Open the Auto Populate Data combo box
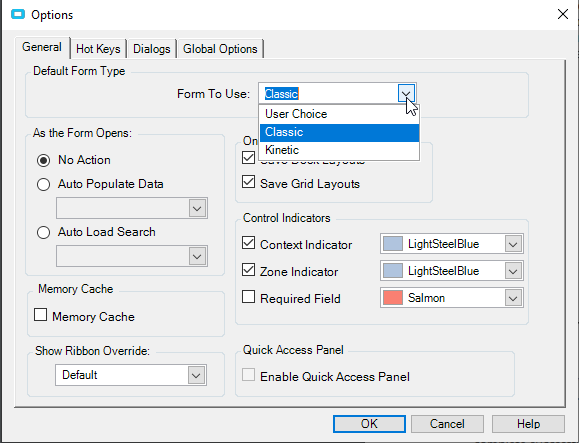 pos(132,208)
